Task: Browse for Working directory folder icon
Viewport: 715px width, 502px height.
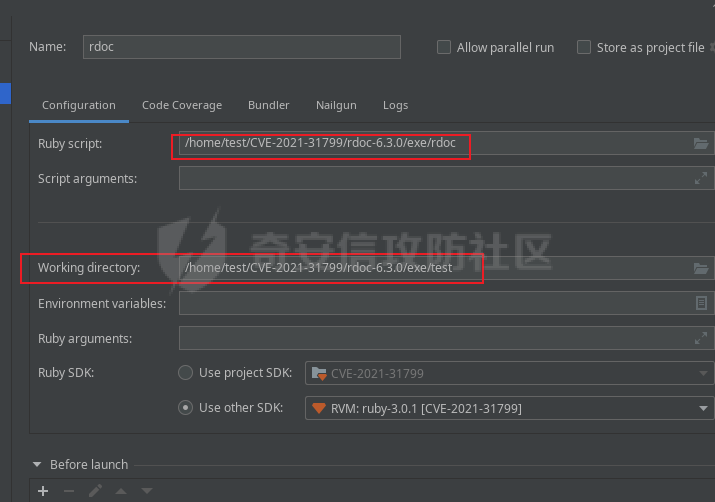Action: (x=701, y=269)
